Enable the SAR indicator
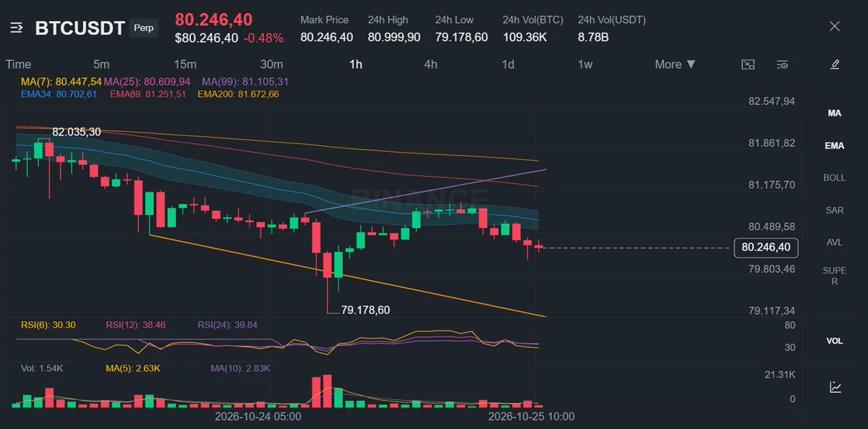The width and height of the screenshot is (868, 429). 835,210
